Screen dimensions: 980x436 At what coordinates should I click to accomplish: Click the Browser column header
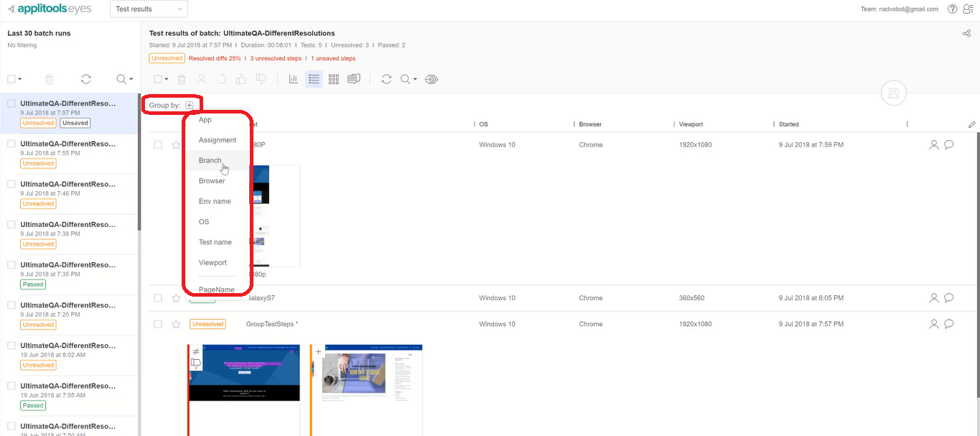tap(590, 124)
